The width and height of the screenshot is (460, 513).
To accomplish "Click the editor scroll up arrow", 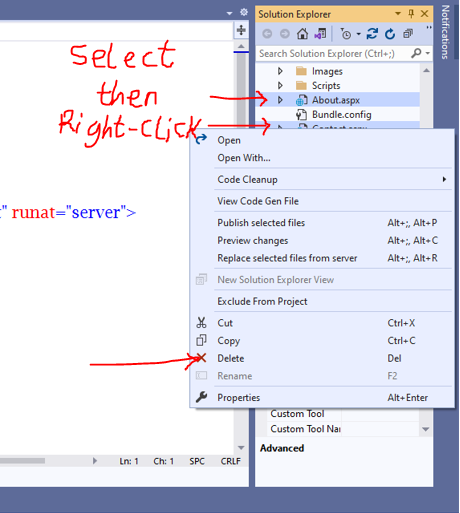I will pyautogui.click(x=241, y=46).
